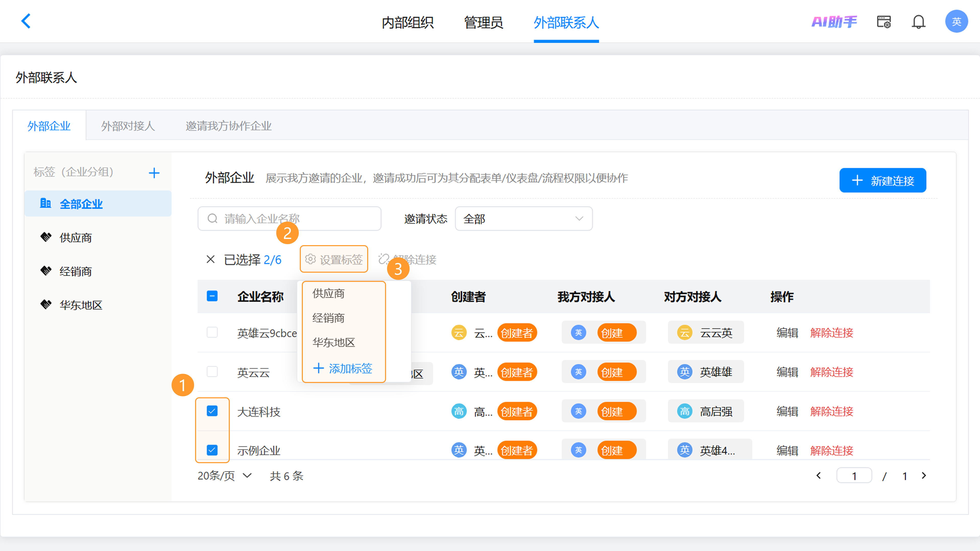Click 解除连接 for the 示例企业 row

click(832, 451)
